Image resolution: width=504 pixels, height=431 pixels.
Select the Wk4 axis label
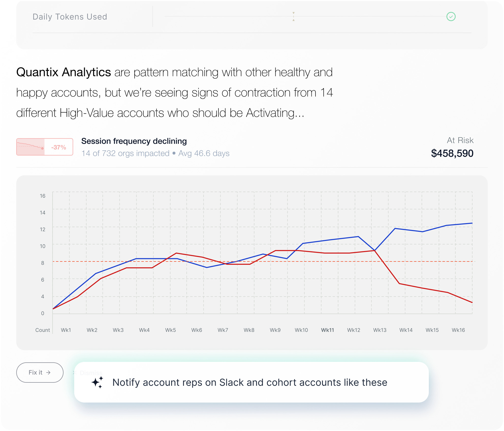(x=144, y=330)
